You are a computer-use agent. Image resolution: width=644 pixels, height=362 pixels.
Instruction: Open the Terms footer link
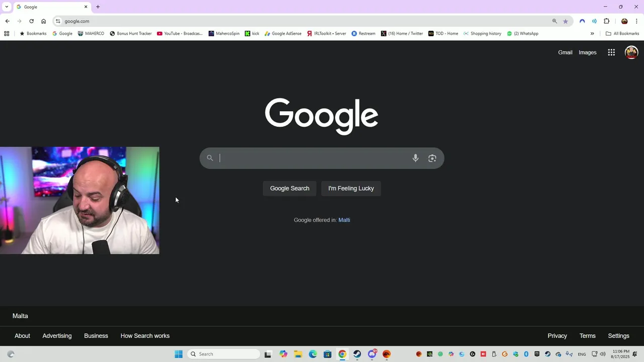tap(587, 336)
